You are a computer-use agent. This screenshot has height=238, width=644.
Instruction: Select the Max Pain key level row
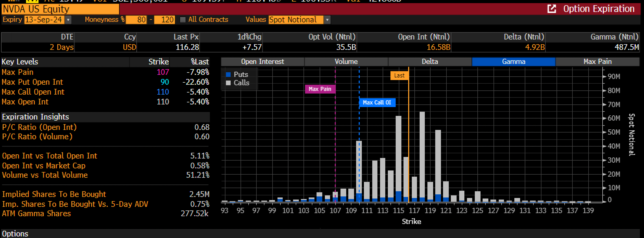coord(105,72)
